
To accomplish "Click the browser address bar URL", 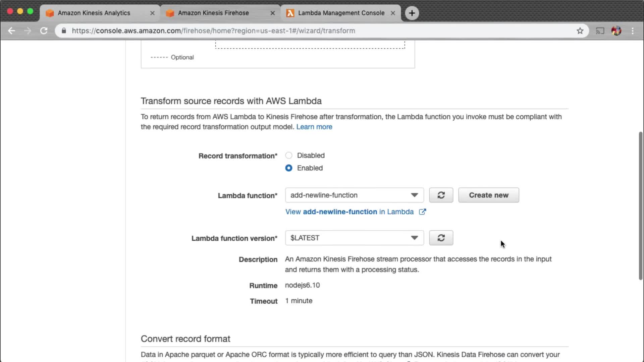I will [213, 31].
